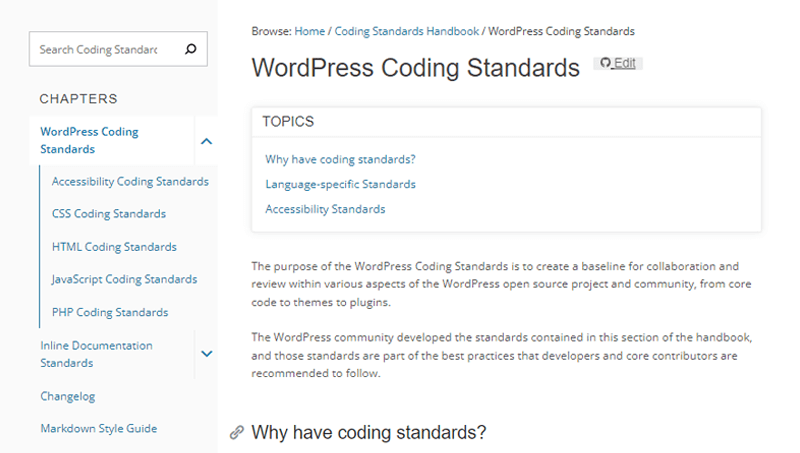Expand the Inline Documentation Standards chapter

coord(206,354)
